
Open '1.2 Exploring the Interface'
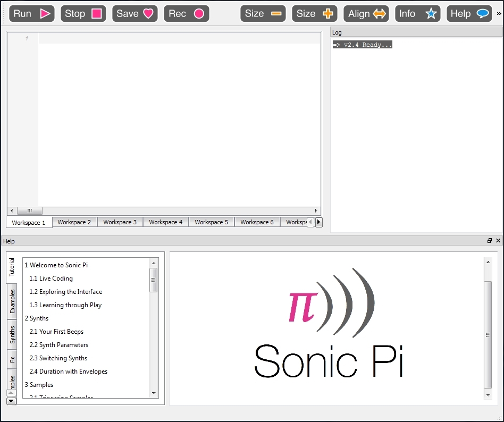coord(65,292)
